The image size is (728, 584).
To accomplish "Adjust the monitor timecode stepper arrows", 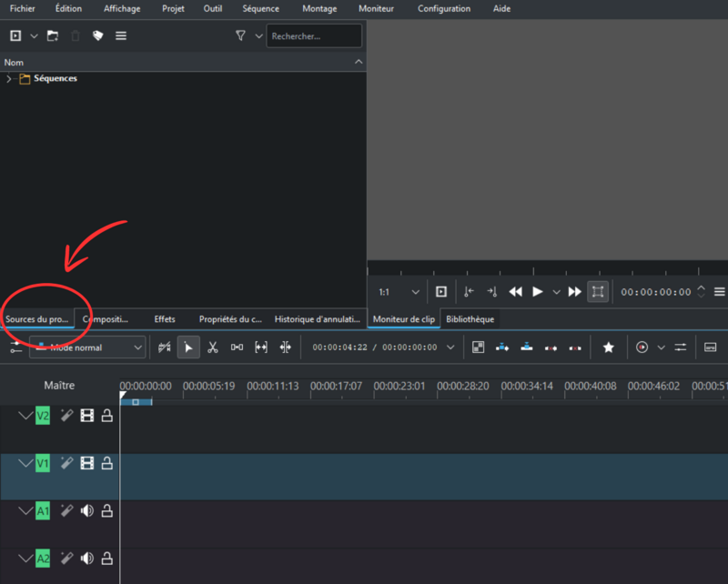I will pyautogui.click(x=701, y=291).
